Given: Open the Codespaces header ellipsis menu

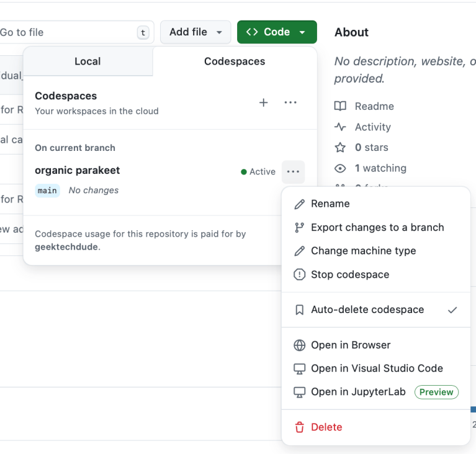Looking at the screenshot, I should 290,102.
